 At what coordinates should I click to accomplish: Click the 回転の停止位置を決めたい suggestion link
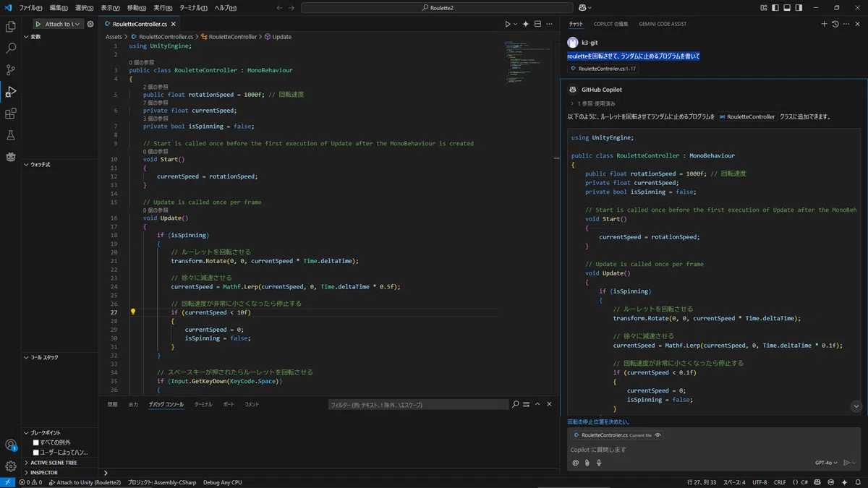coord(598,421)
